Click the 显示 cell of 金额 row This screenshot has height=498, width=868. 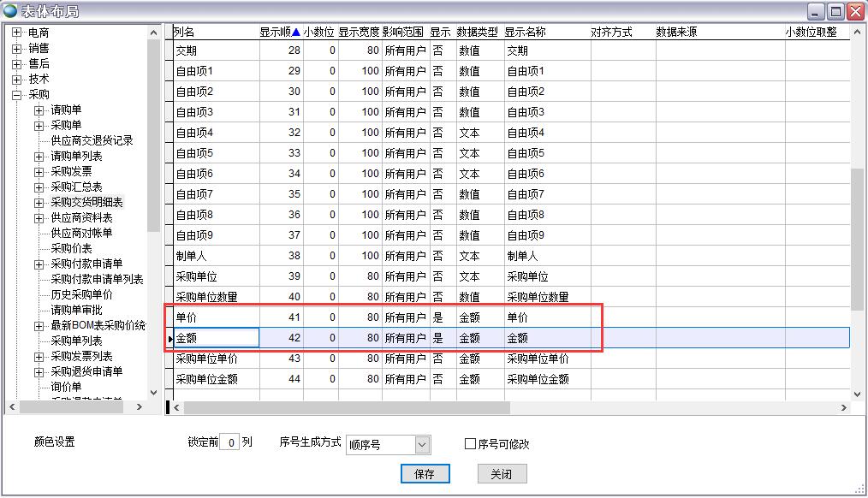click(442, 338)
